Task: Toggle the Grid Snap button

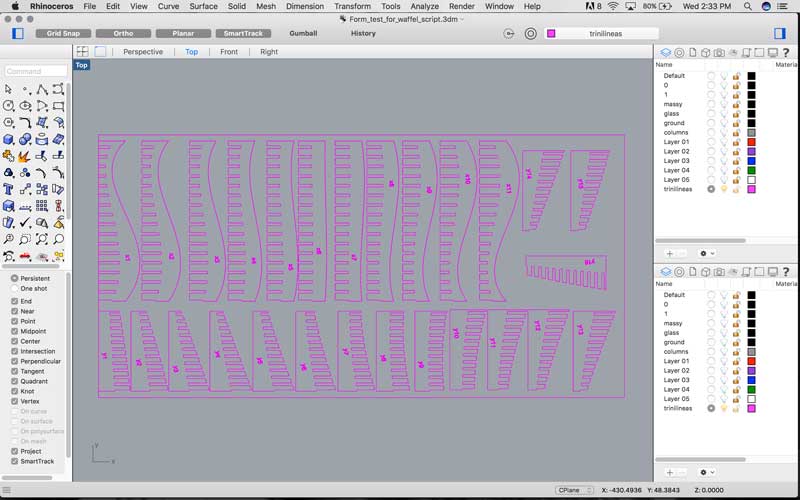Action: point(63,33)
